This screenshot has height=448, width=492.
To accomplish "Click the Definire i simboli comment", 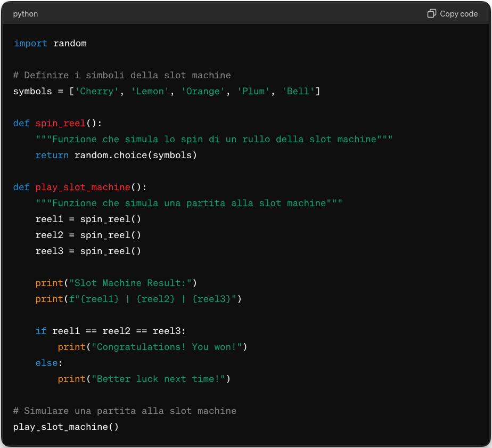I will pos(122,75).
